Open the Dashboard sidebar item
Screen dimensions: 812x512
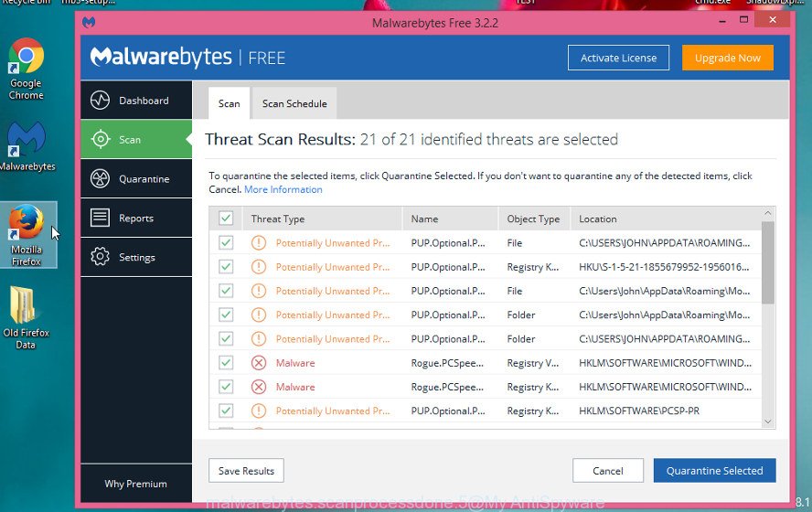(x=136, y=100)
